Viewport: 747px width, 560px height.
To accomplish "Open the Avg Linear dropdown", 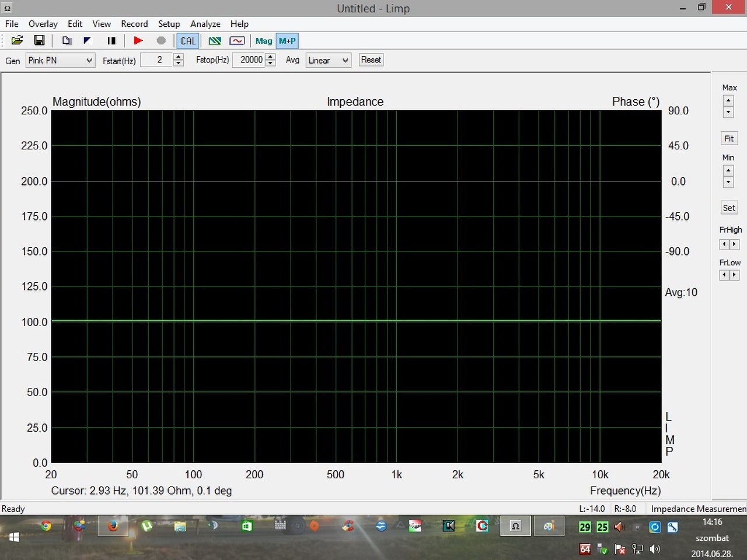I will tap(328, 60).
